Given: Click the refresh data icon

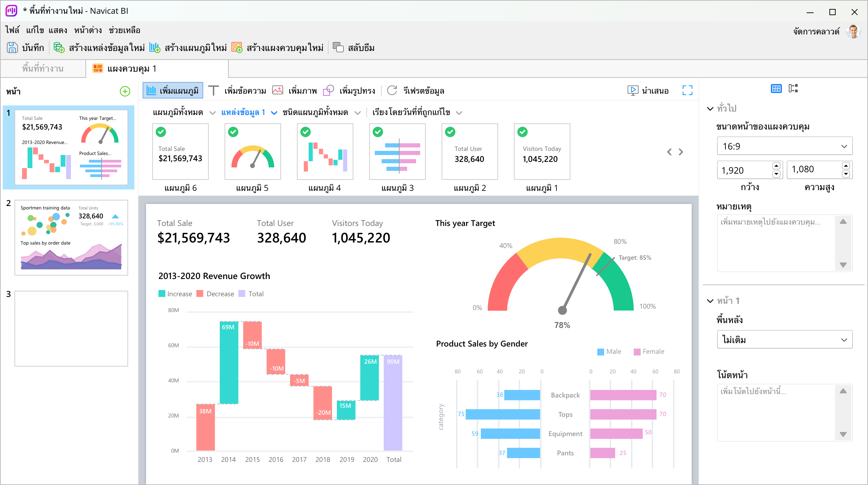Looking at the screenshot, I should (x=392, y=91).
